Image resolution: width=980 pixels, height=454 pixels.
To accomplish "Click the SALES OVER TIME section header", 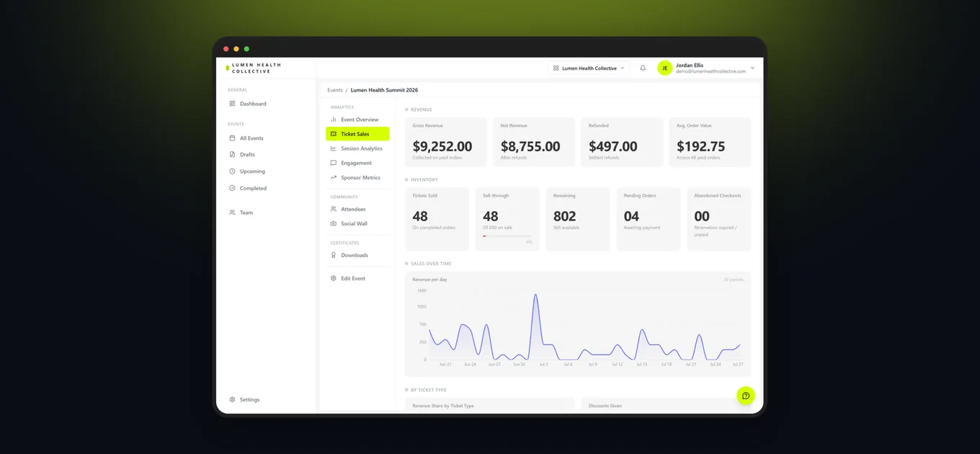I will click(x=432, y=264).
